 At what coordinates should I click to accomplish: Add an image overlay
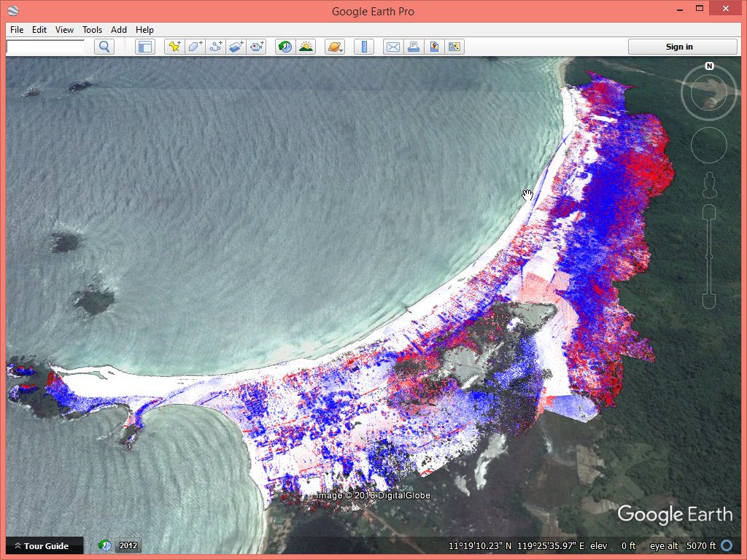pyautogui.click(x=236, y=47)
